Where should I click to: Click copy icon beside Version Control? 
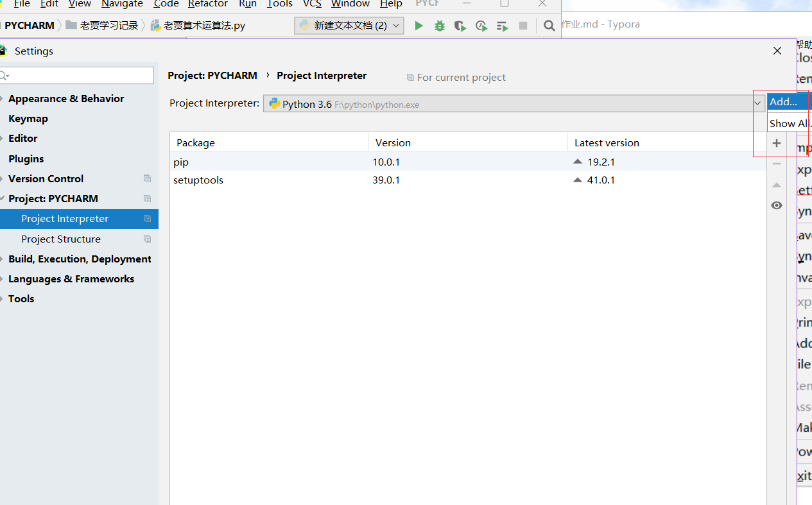(x=147, y=178)
